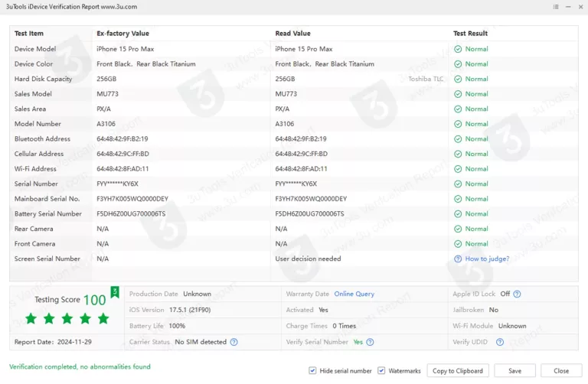Viewport: 588px width, 384px height.
Task: Click the Ex-factory Value column header
Action: click(x=122, y=34)
